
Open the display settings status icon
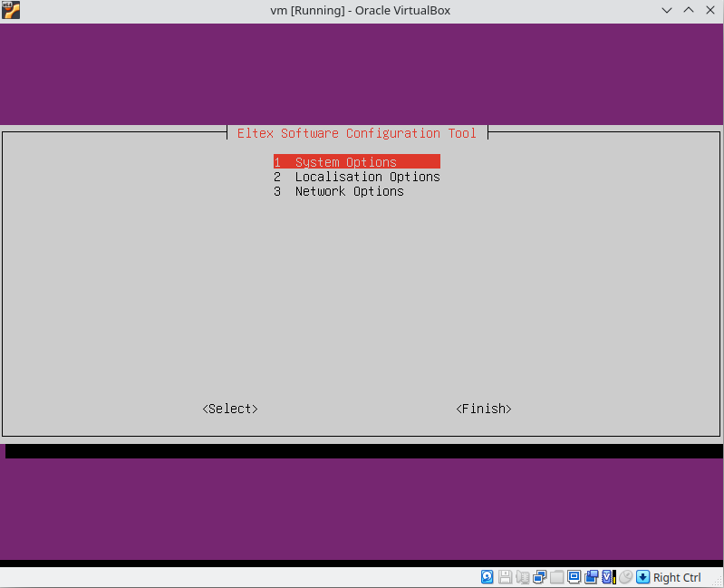pyautogui.click(x=574, y=577)
